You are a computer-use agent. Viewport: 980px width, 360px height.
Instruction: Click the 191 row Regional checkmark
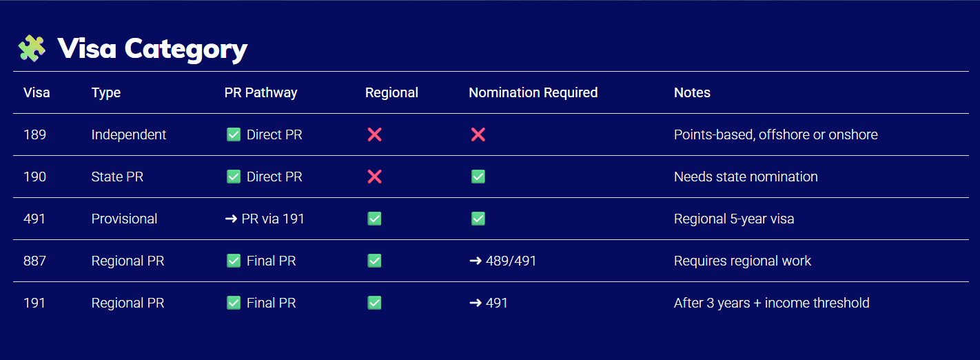374,303
